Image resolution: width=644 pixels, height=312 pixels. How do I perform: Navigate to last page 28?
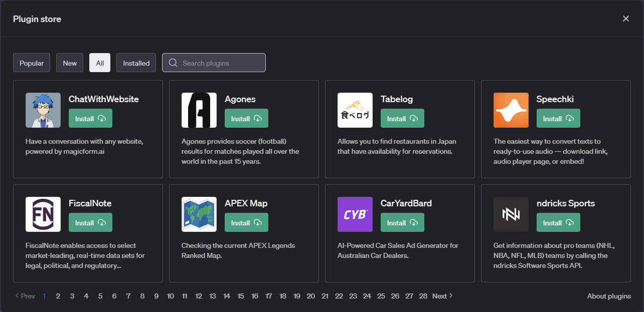423,296
